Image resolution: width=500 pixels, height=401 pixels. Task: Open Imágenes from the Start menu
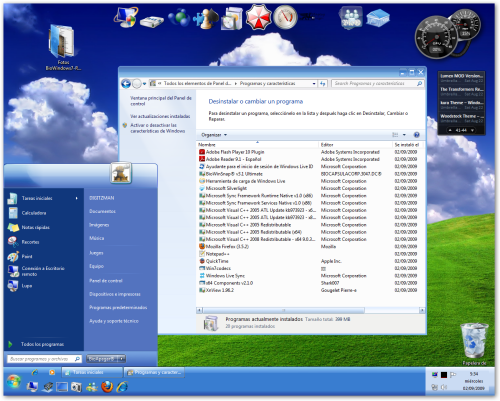(99, 225)
